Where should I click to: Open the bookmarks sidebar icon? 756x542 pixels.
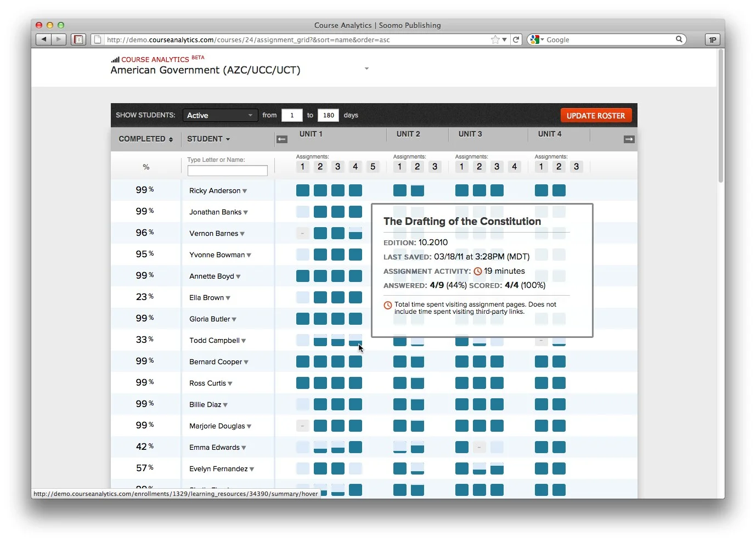(x=78, y=39)
